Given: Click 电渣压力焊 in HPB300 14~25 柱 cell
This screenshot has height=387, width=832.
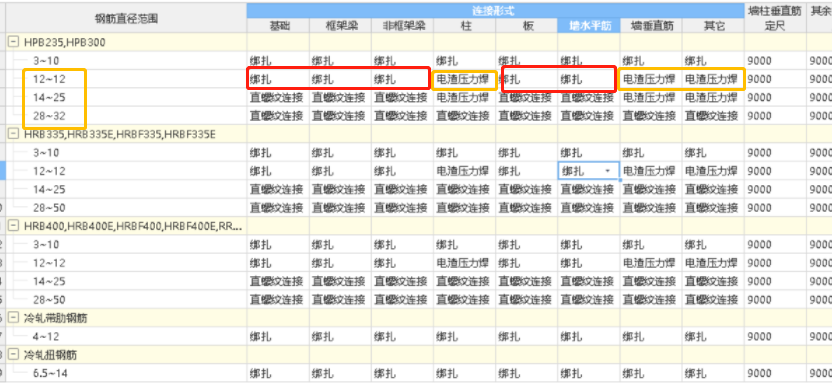Looking at the screenshot, I should point(462,97).
